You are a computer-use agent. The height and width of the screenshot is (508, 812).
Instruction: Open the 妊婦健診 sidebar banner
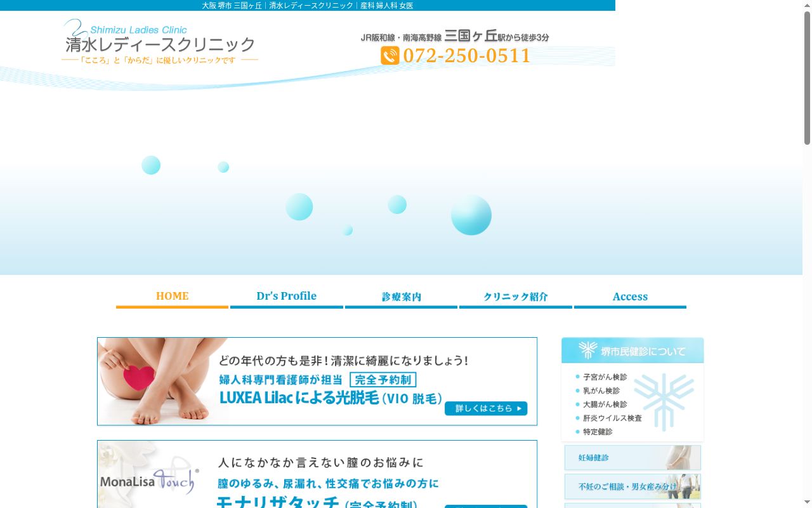632,458
